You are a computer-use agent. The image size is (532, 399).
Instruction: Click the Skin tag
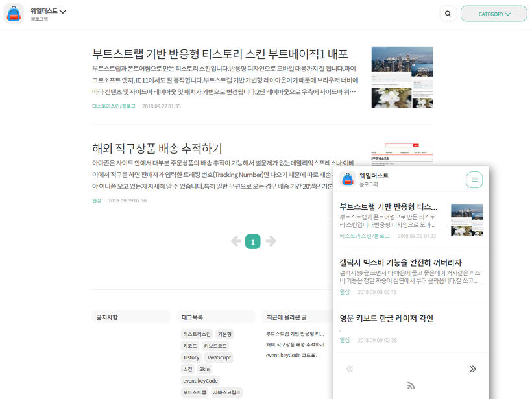tap(204, 369)
